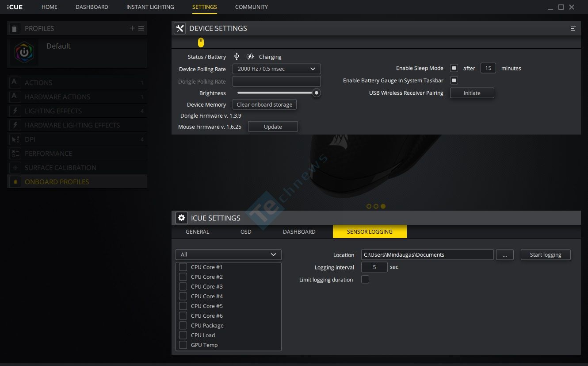Check CPU Core #5 sensor
Viewport: 588px width, 366px height.
point(183,306)
